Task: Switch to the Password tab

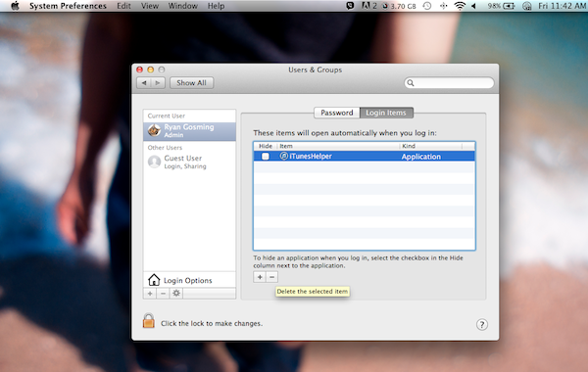Action: pos(337,113)
